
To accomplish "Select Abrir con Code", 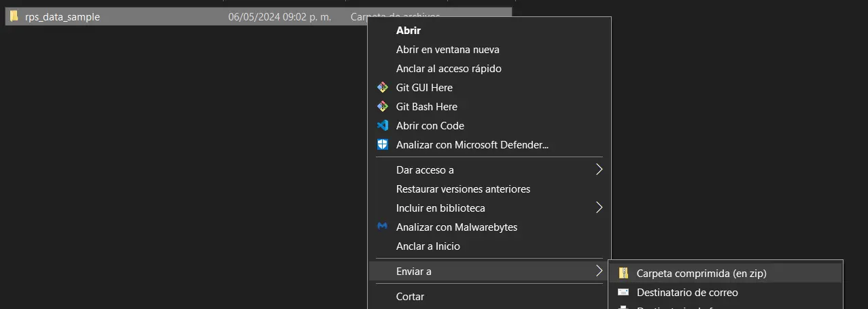I will point(430,126).
